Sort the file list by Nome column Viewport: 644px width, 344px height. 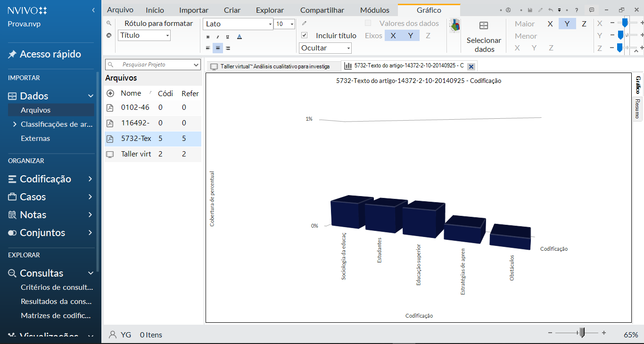pos(131,93)
